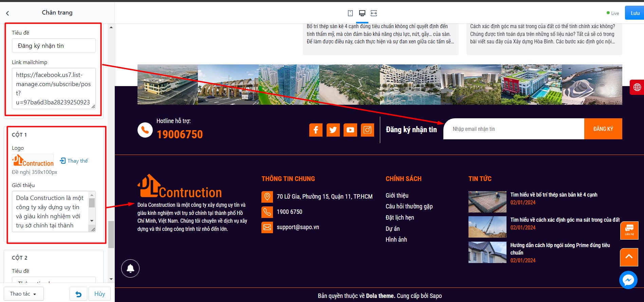Click the first gallery image, airport aerial
644x302 pixels.
pyautogui.click(x=168, y=84)
